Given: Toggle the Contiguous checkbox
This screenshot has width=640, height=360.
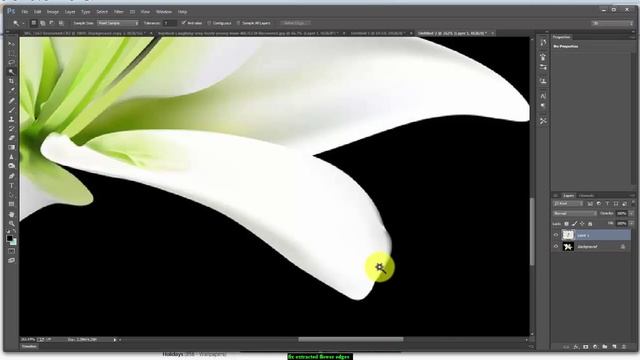Looking at the screenshot, I should click(209, 23).
